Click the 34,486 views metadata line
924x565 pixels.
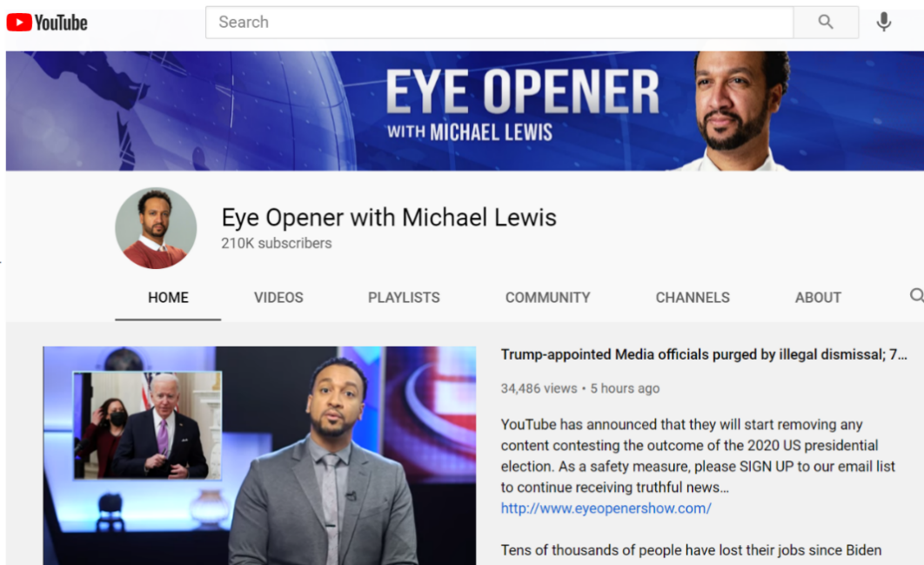coord(579,388)
